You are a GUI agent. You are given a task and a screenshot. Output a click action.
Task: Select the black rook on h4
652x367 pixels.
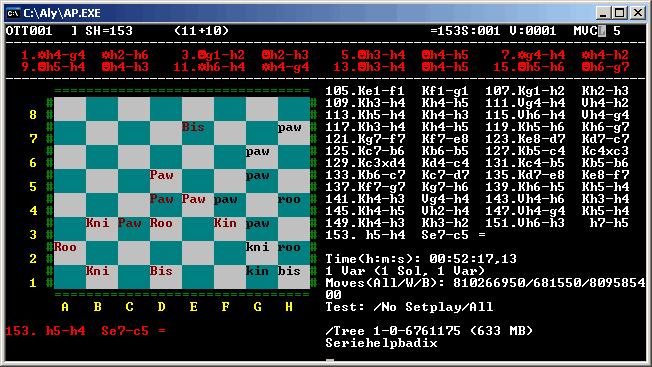coord(289,200)
